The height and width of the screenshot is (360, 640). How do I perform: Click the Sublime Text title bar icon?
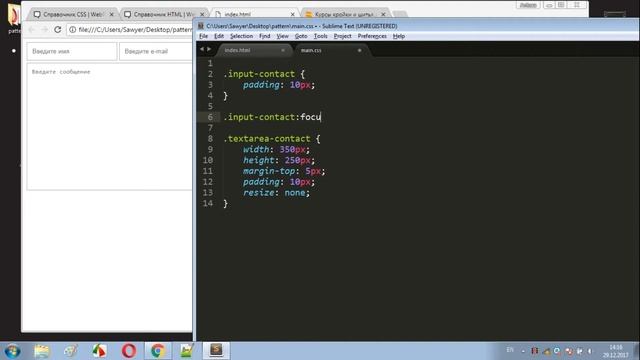pyautogui.click(x=200, y=26)
